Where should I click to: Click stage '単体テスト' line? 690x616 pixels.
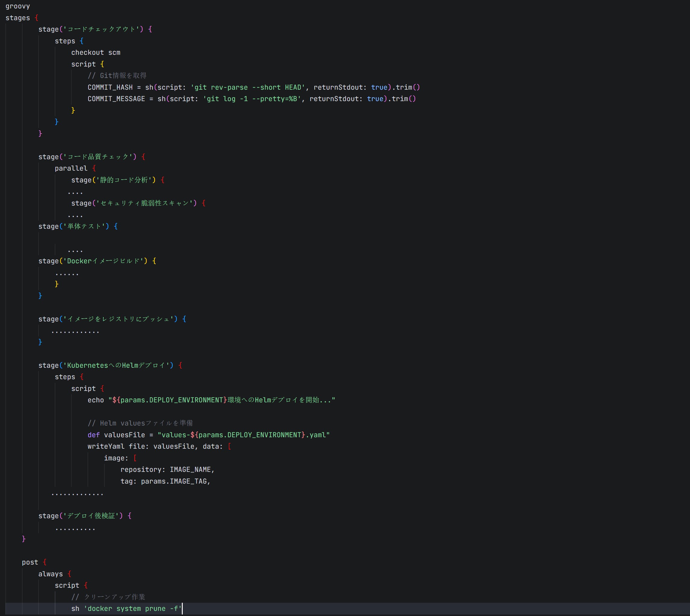point(78,226)
